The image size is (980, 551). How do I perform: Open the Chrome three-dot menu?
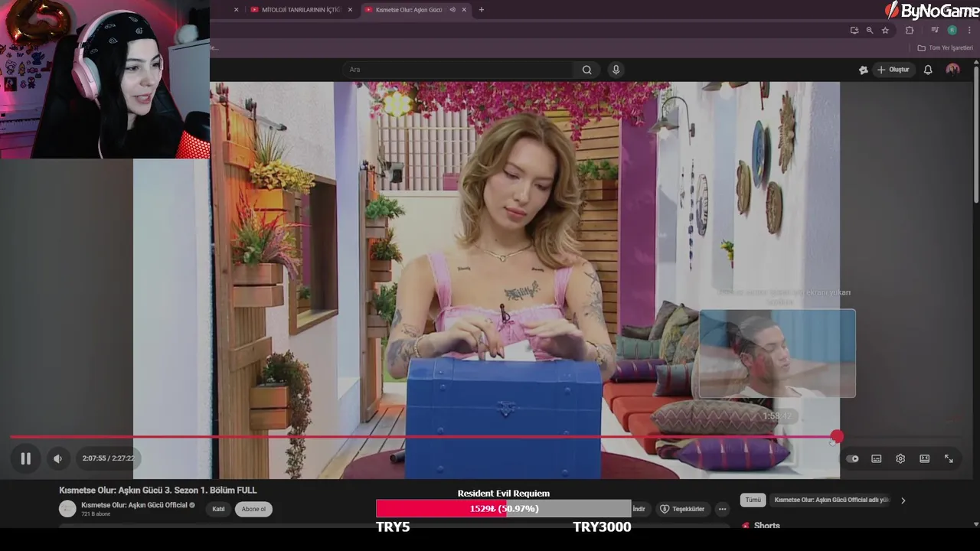pos(969,31)
